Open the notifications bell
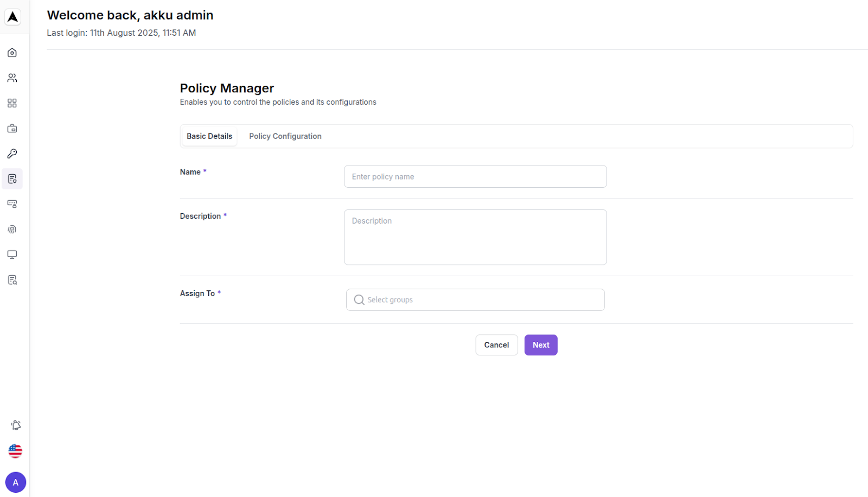Viewport: 868px width, 497px height. pyautogui.click(x=15, y=425)
